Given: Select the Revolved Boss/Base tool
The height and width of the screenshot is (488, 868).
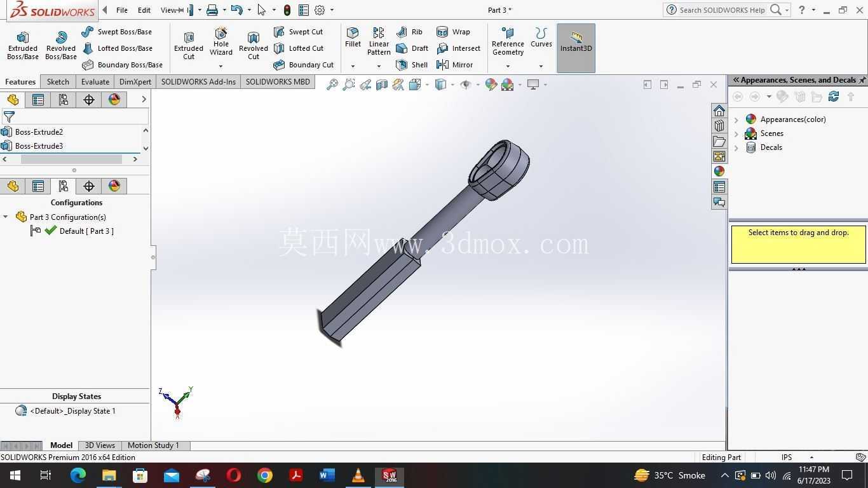Looking at the screenshot, I should (x=61, y=46).
